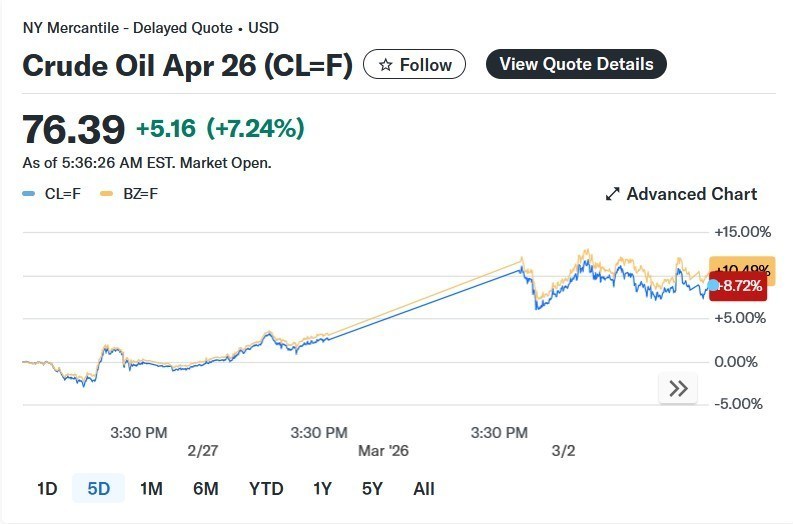Click the red +8.72% price label
This screenshot has height=524, width=793.
740,286
